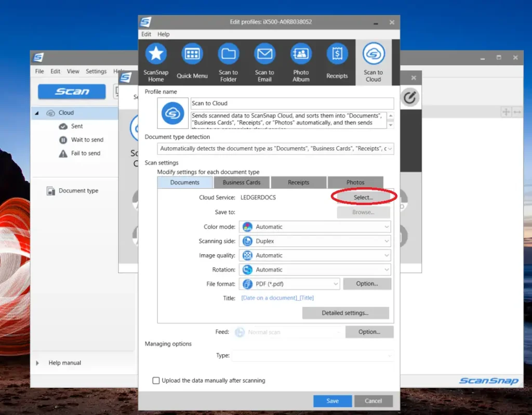
Task: Click the horizontal fit arrows icon
Action: (x=517, y=112)
